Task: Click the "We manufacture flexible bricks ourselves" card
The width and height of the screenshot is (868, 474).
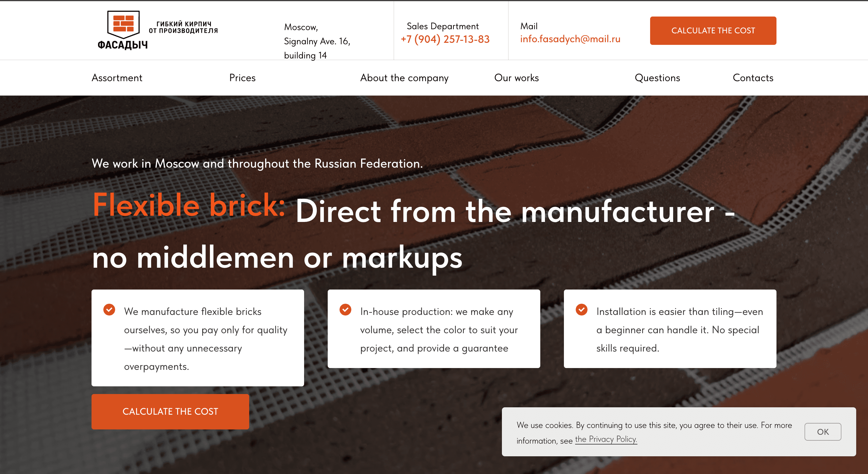Action: [x=198, y=338]
